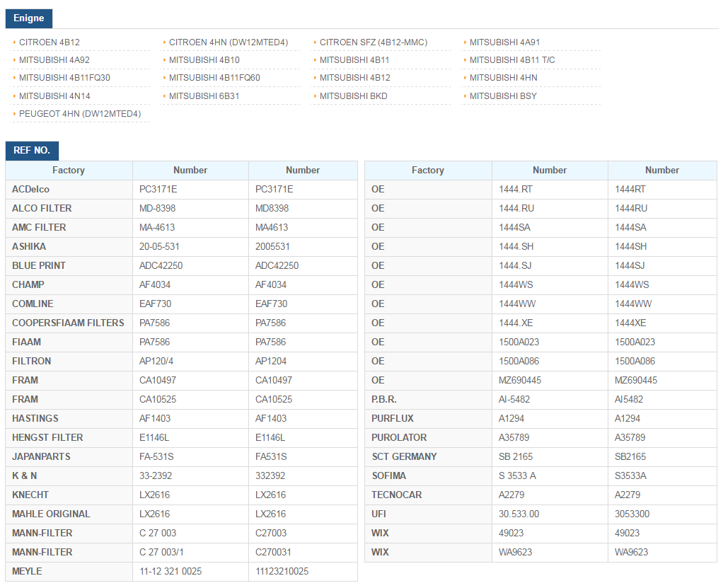723x588 pixels.
Task: Click the MITSUBISHI BKD engine link
Action: coord(353,96)
